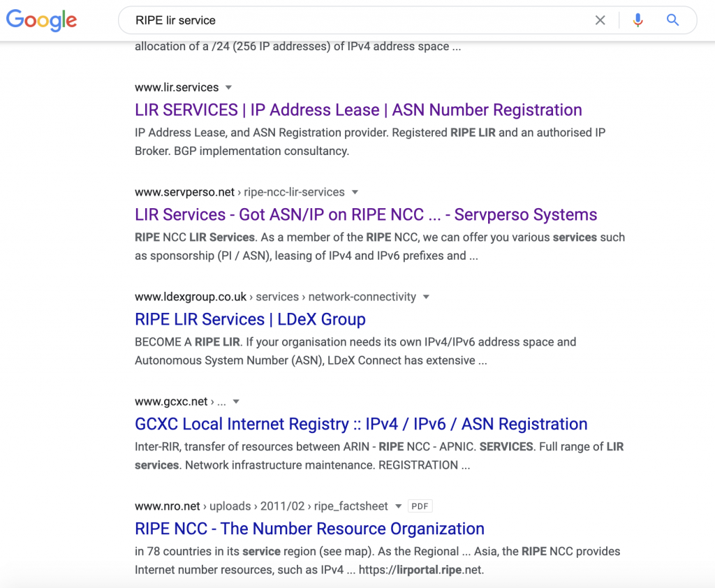Open 'LIR Services - Got ASN/IP on RIPE NCC' result
The image size is (715, 588).
tap(366, 214)
